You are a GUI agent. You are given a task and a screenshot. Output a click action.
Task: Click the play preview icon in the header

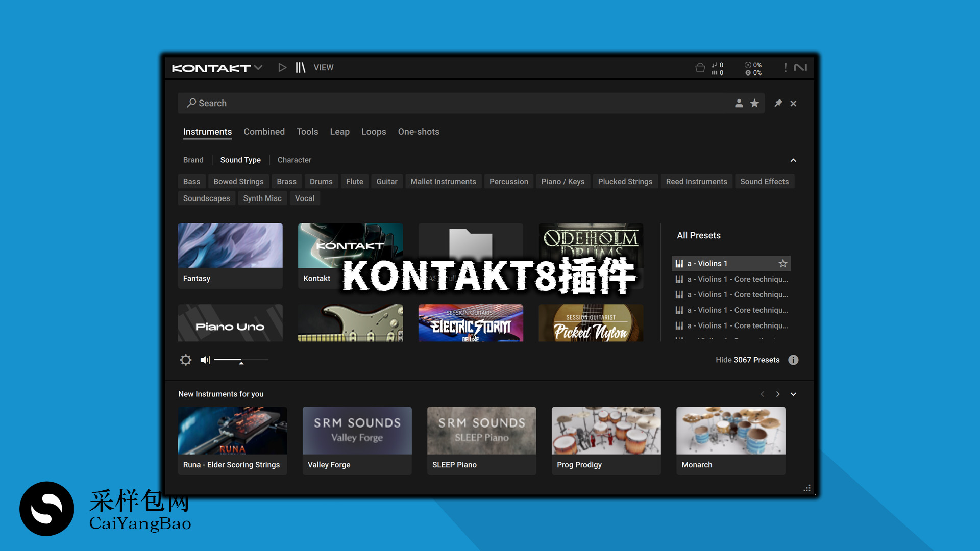point(282,67)
